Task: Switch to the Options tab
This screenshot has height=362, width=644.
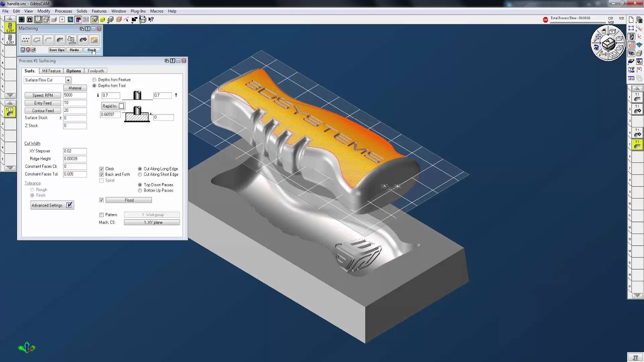Action: coord(73,71)
